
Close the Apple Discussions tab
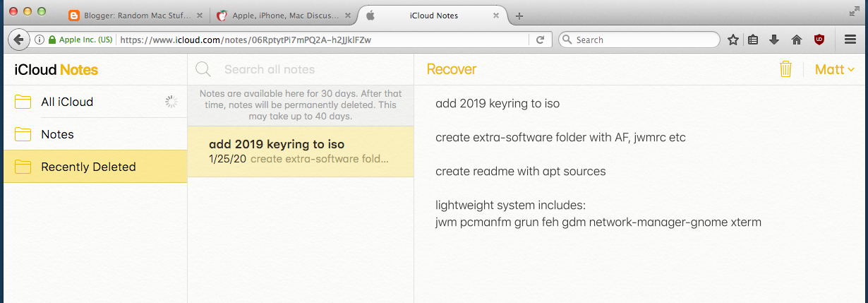pos(349,16)
